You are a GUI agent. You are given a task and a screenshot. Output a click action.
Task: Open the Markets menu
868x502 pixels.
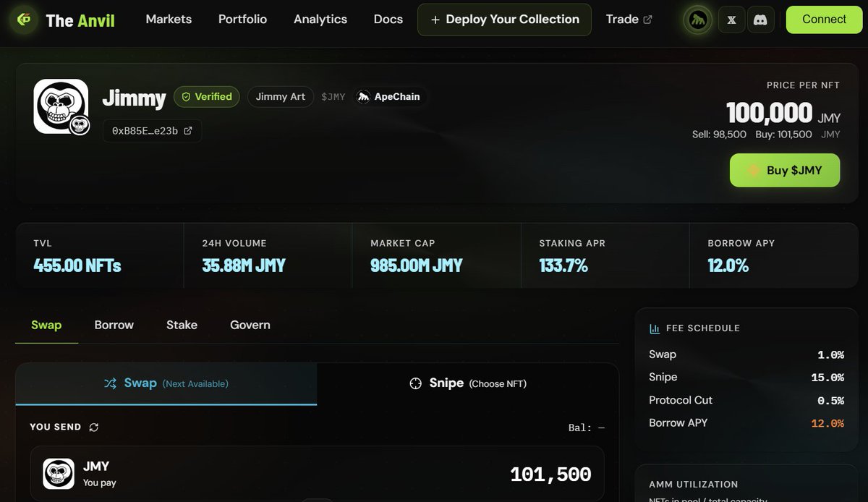tap(169, 20)
